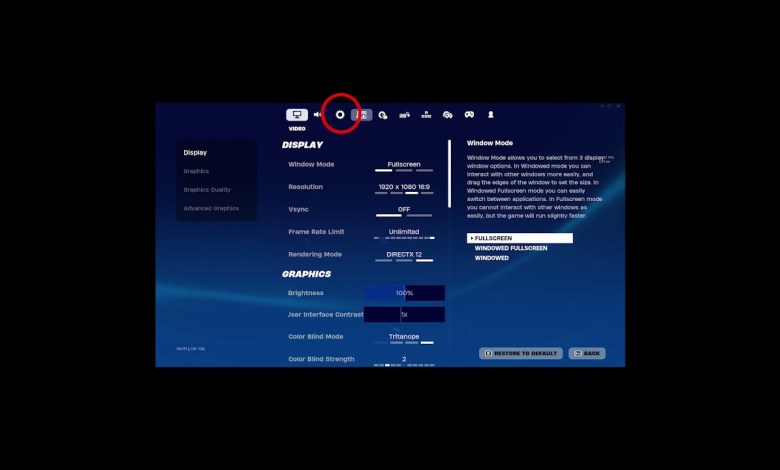
Task: Choose the FULLSCREEN option in list
Action: click(x=520, y=238)
